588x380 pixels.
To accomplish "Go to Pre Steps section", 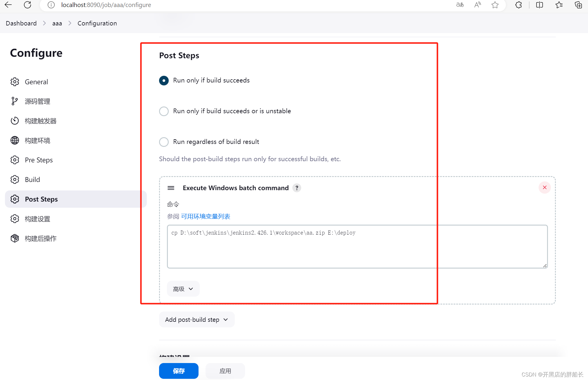I will [x=76, y=160].
